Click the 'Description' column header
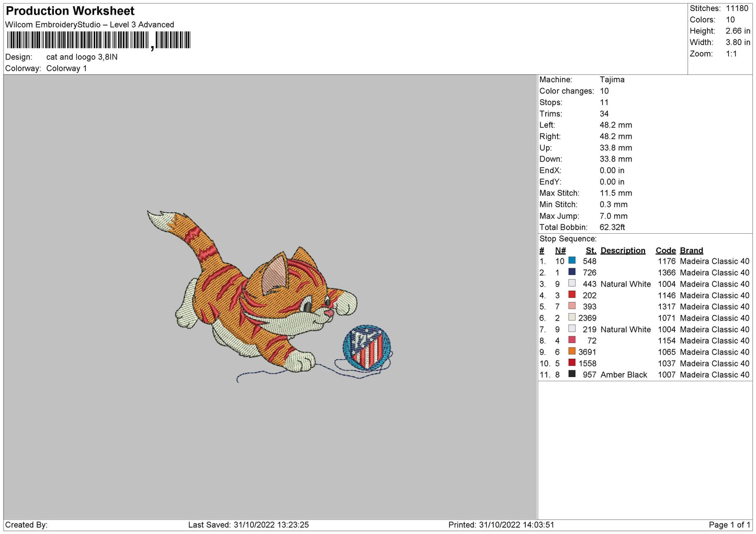Image resolution: width=756 pixels, height=534 pixels. (x=623, y=251)
